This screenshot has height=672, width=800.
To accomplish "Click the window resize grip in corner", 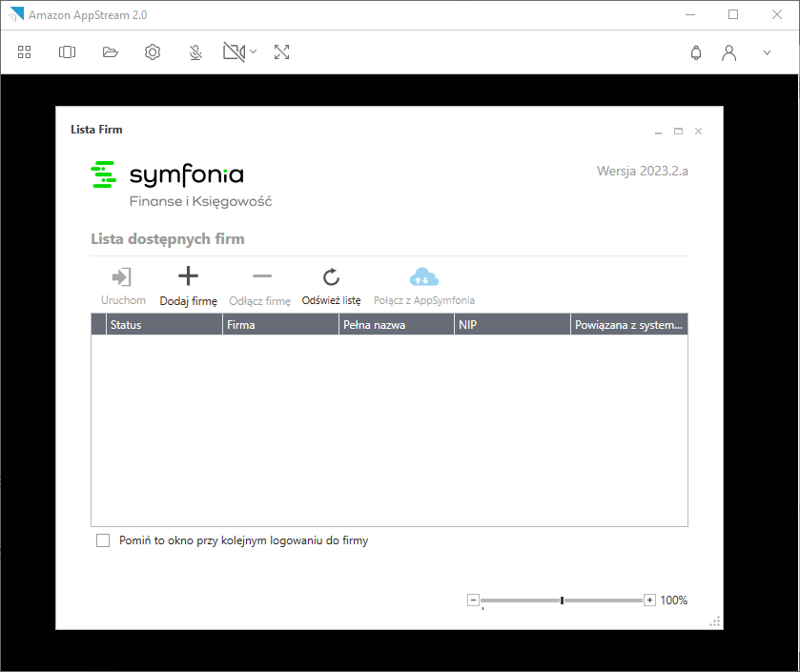I will tap(715, 621).
